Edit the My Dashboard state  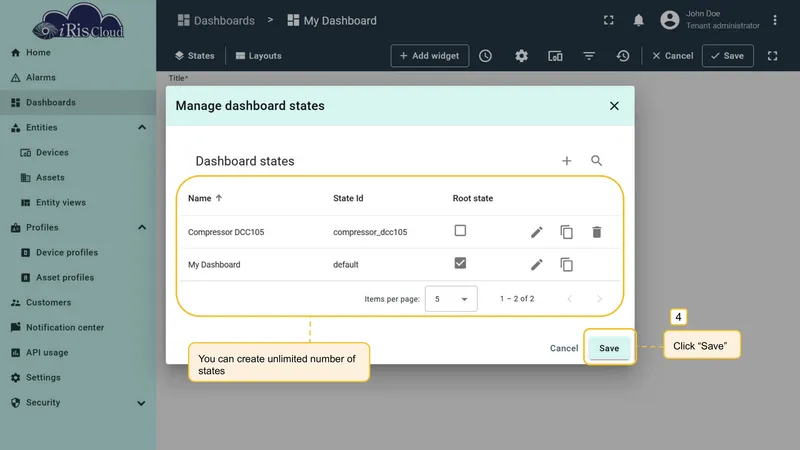pyautogui.click(x=536, y=265)
